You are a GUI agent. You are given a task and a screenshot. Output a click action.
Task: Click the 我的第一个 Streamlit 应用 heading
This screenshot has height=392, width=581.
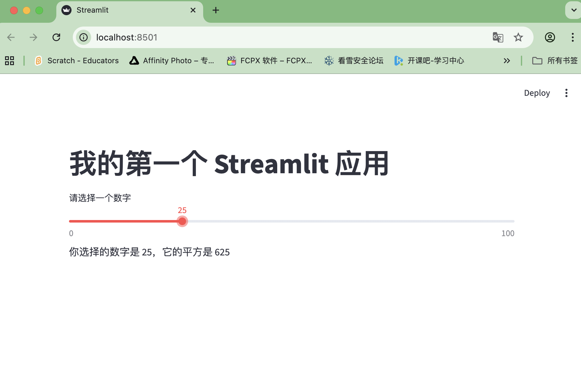pos(229,163)
